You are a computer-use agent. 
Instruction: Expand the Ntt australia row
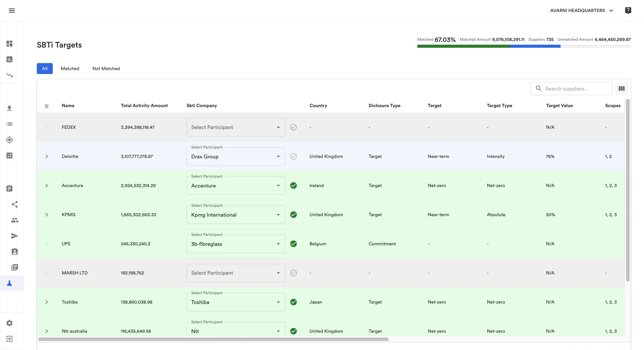[x=46, y=331]
